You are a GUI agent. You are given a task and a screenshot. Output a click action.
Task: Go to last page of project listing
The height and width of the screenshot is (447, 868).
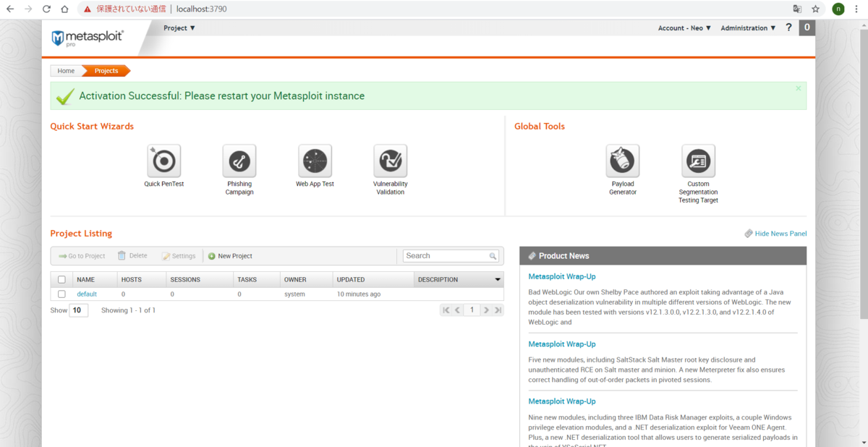pyautogui.click(x=498, y=310)
